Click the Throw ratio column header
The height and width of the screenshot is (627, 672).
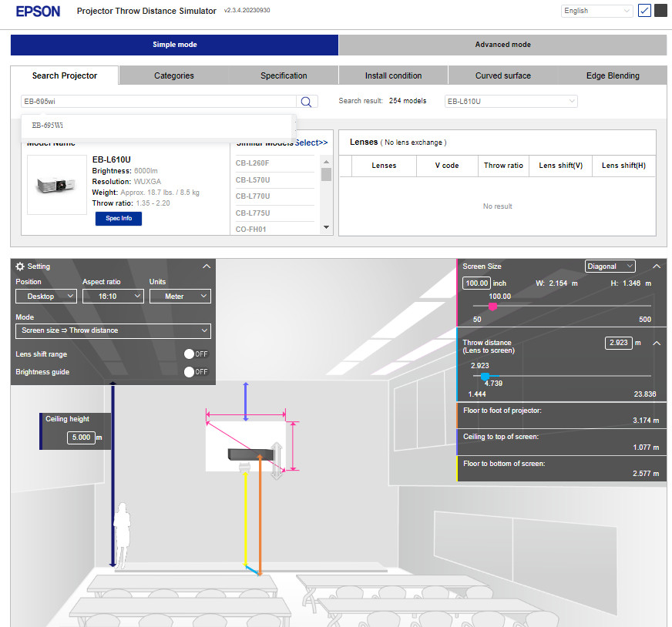click(x=503, y=166)
